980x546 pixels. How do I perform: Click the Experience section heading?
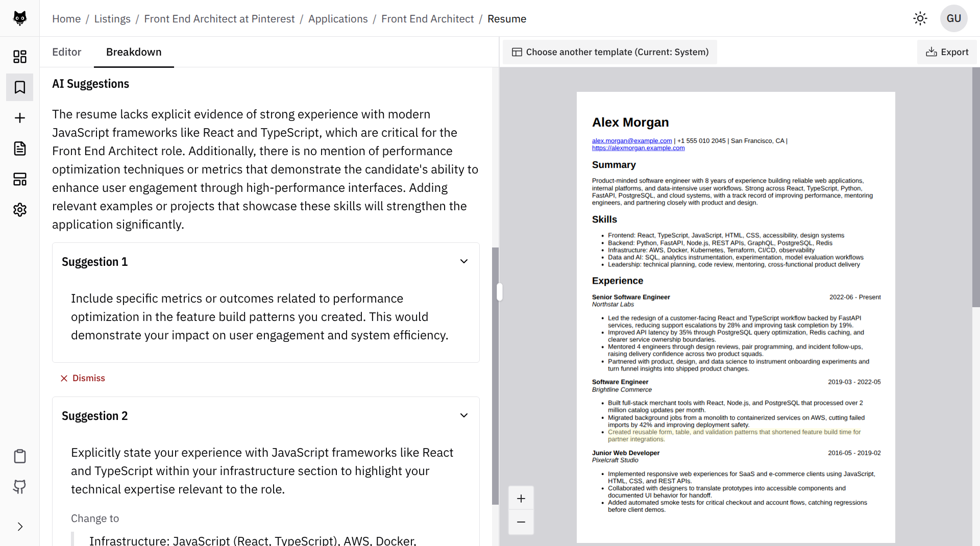[617, 281]
